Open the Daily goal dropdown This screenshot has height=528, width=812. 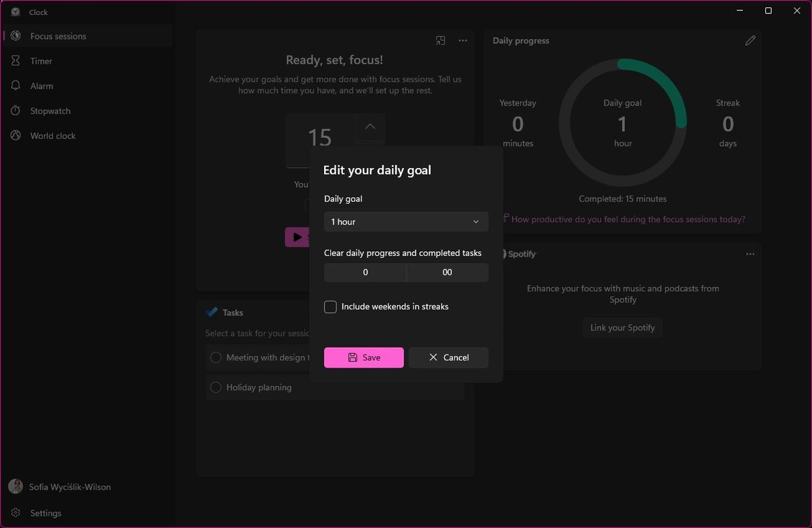(x=405, y=221)
